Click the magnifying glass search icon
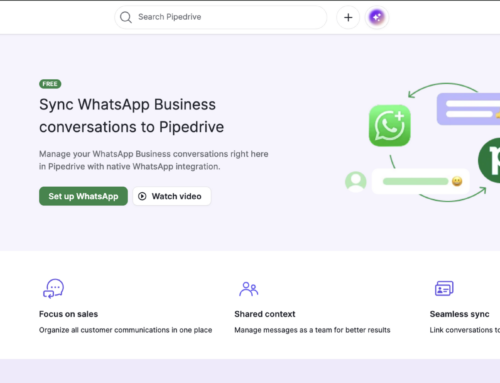The height and width of the screenshot is (383, 500). (126, 17)
